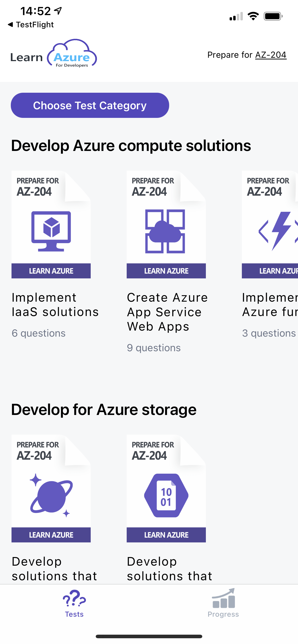Screen dimensions: 298x644
Task: Follow the AZ-204 underlined link
Action: tap(271, 55)
